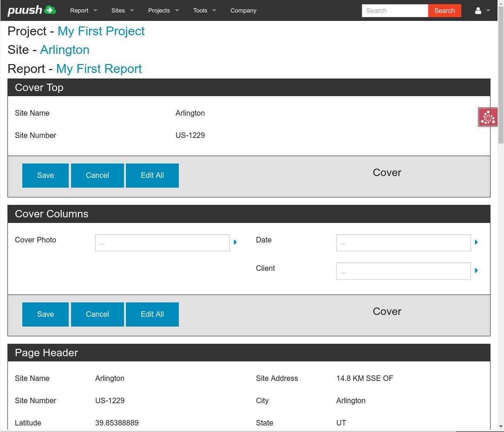Save the Cover Top section

click(46, 176)
